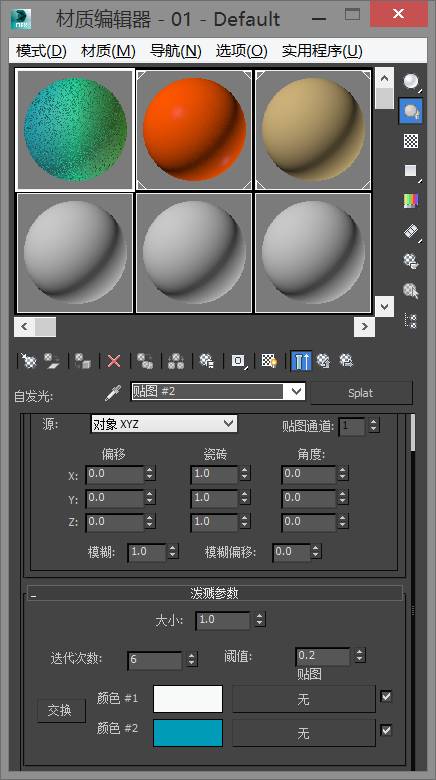Adjust the 模糊 spinner arrows
This screenshot has width=436, height=780.
click(173, 552)
